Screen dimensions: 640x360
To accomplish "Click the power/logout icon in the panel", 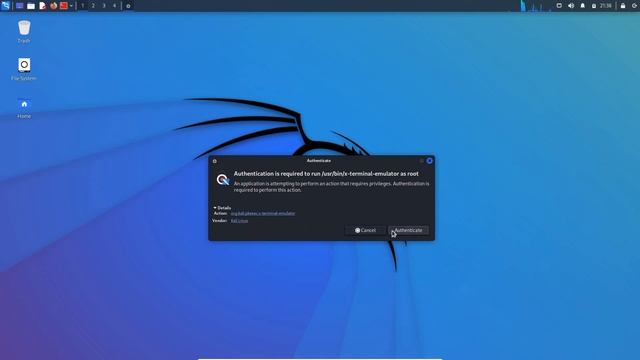I will (x=635, y=6).
